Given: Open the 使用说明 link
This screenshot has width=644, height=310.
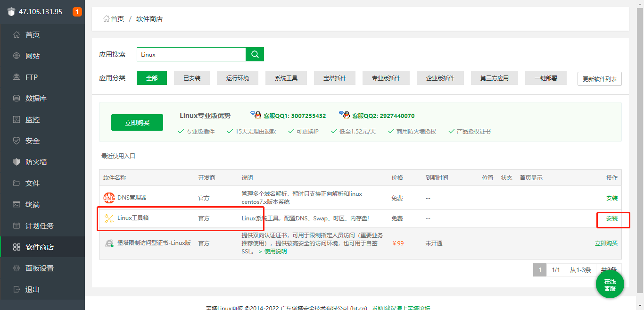Looking at the screenshot, I should [275, 251].
